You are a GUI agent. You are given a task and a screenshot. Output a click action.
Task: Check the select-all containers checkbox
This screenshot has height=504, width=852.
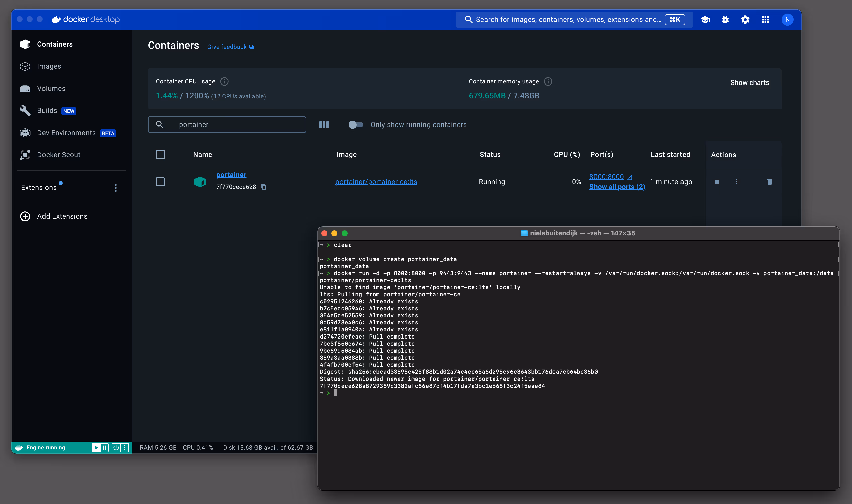coord(160,154)
